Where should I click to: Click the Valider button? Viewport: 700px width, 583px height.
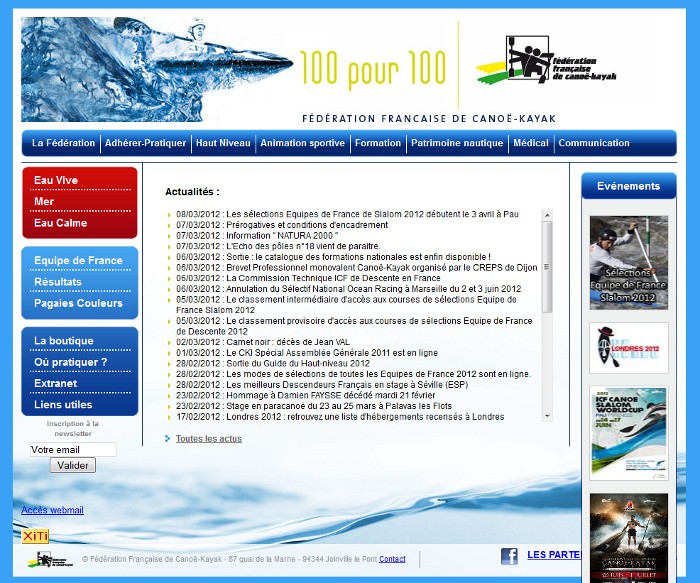tap(73, 465)
